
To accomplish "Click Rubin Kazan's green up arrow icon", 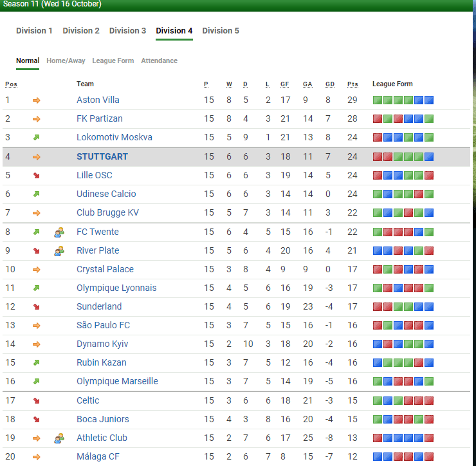I will pyautogui.click(x=36, y=363).
